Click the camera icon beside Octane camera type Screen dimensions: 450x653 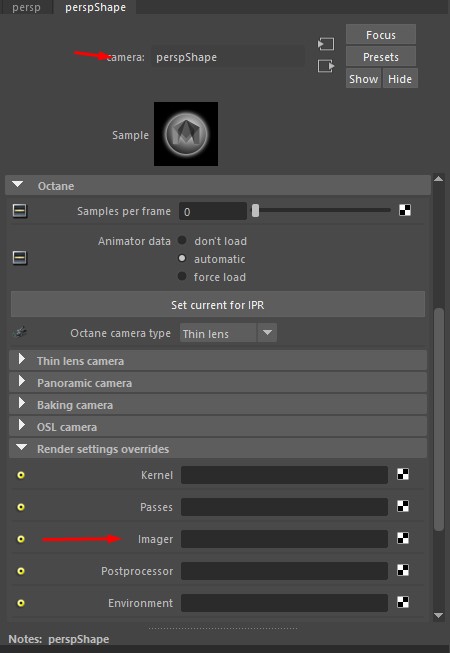click(20, 333)
